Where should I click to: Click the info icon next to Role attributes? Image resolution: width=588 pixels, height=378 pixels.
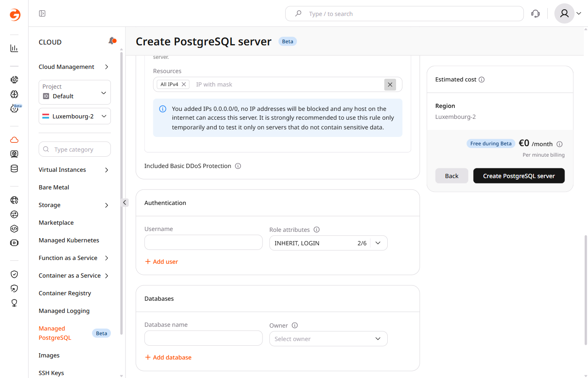(317, 230)
